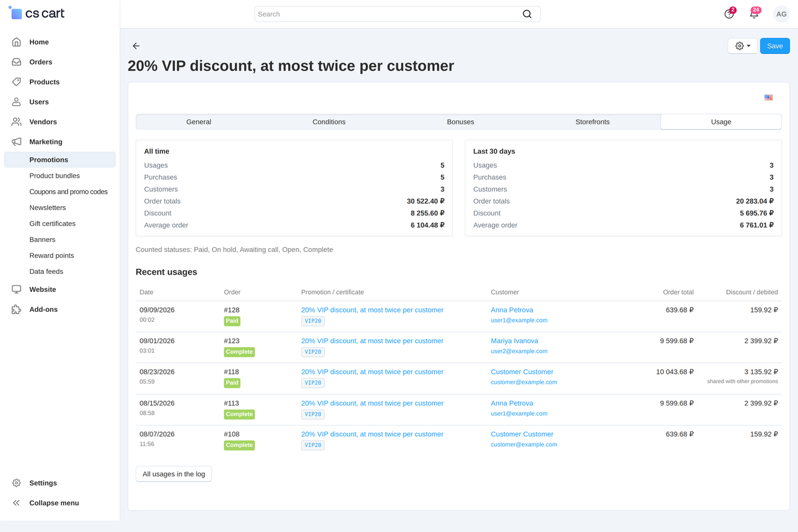Viewport: 798px width, 532px height.
Task: Click the Add-ons puzzle icon
Action: (17, 309)
